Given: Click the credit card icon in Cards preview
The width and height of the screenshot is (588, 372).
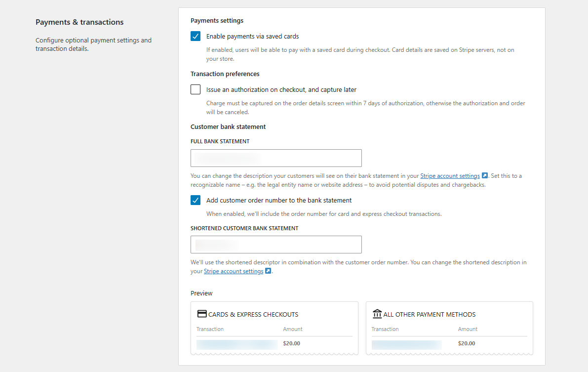Looking at the screenshot, I should pyautogui.click(x=201, y=314).
